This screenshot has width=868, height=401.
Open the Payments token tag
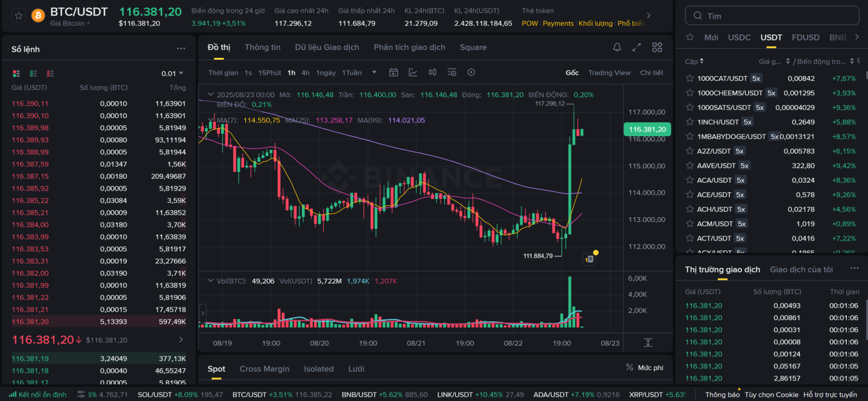point(558,24)
